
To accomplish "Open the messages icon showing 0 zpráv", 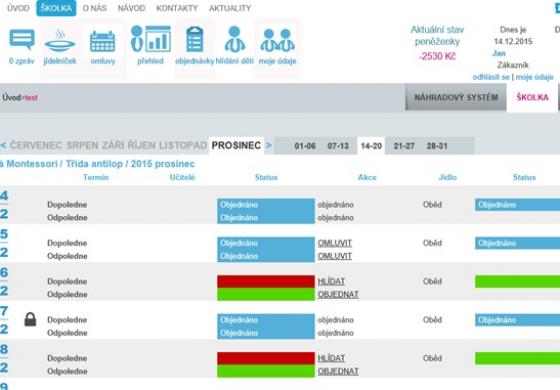I will pyautogui.click(x=22, y=40).
